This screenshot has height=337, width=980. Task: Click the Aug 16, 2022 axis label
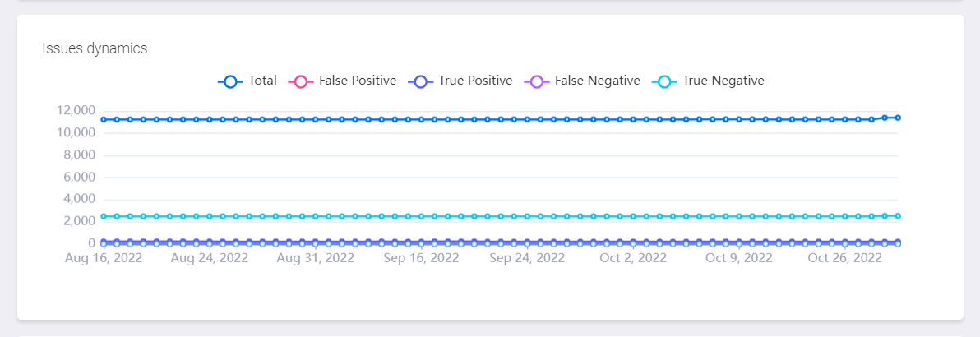click(x=104, y=258)
